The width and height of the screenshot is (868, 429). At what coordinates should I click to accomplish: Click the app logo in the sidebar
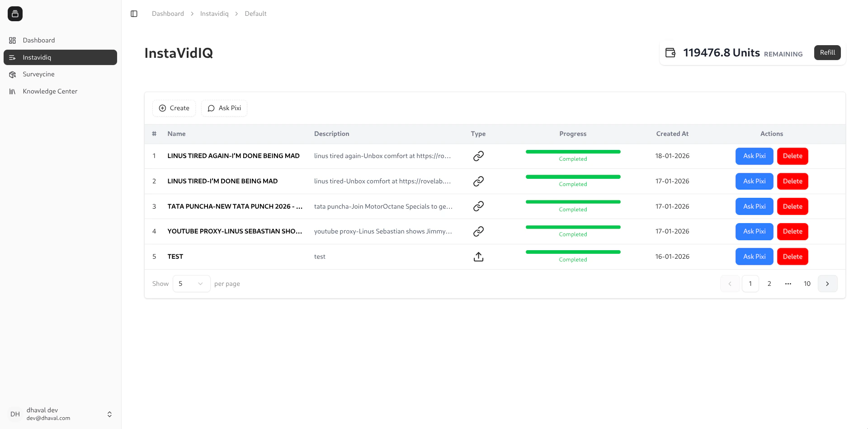click(15, 14)
